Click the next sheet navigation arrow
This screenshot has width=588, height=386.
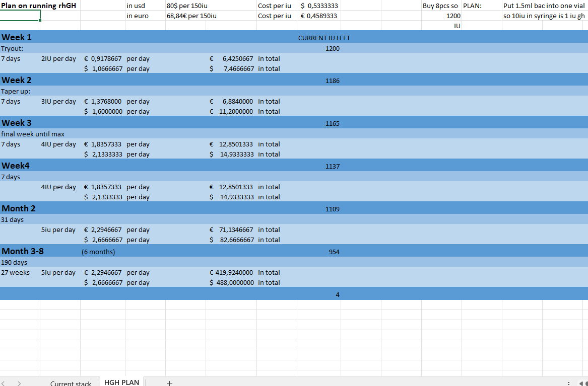19,383
